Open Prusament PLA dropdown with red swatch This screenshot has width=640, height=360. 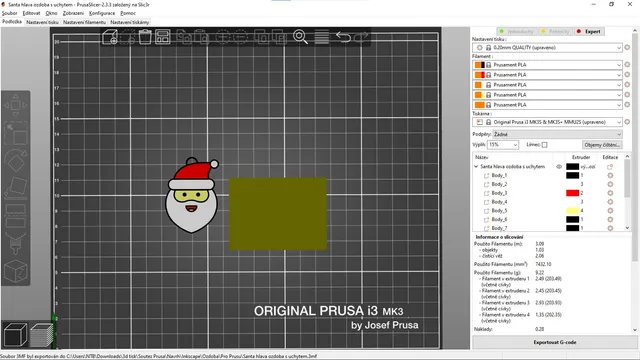[547, 75]
